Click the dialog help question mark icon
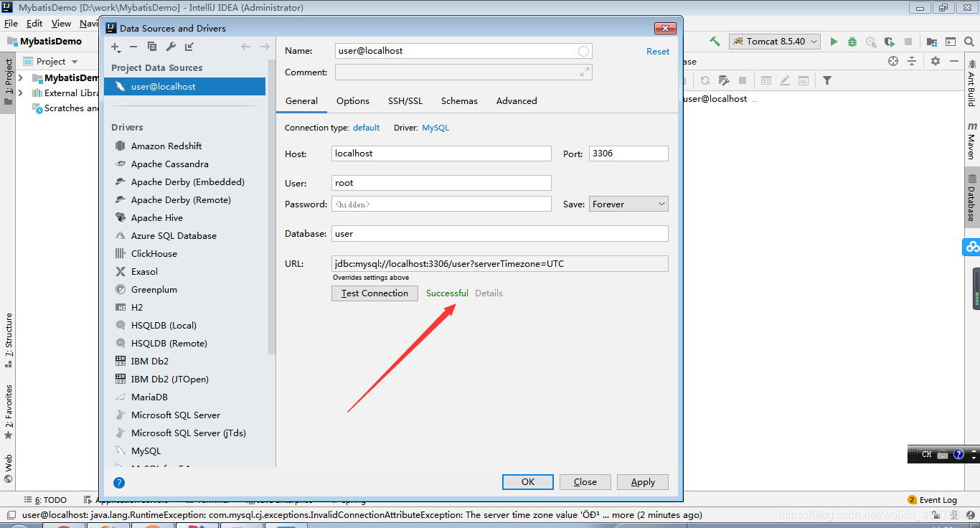The height and width of the screenshot is (528, 980). pyautogui.click(x=119, y=483)
